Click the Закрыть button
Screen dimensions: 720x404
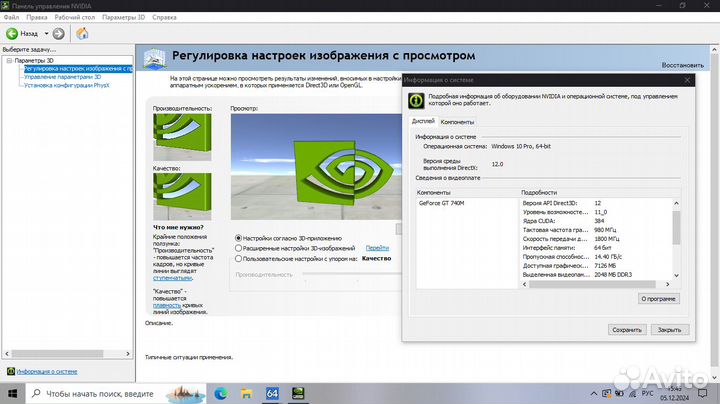coord(669,330)
